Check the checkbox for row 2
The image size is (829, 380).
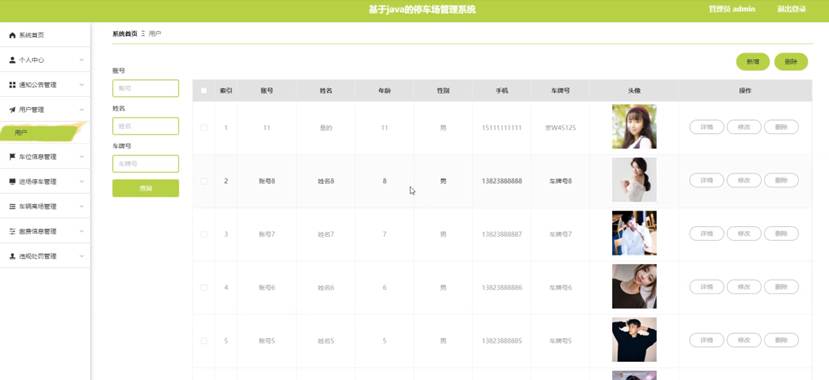point(204,181)
